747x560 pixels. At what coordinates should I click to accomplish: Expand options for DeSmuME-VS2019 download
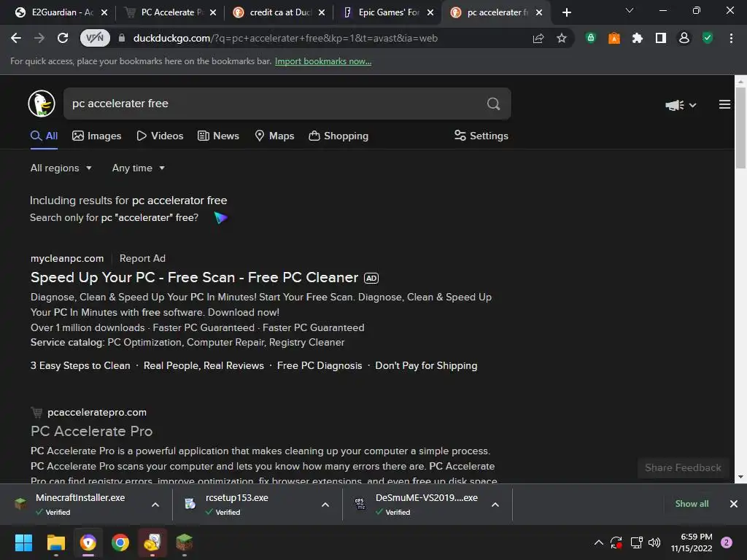(x=495, y=505)
